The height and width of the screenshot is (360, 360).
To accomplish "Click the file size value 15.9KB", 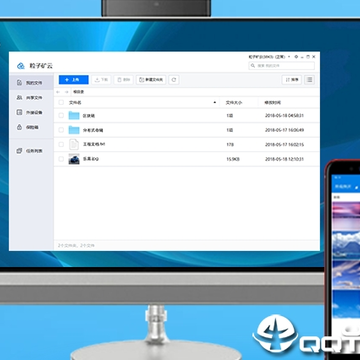I will pos(232,159).
